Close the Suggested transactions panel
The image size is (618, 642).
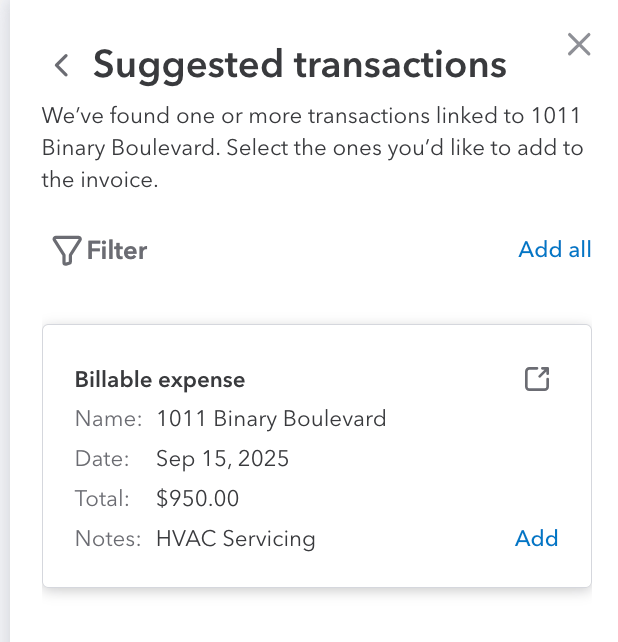point(579,44)
